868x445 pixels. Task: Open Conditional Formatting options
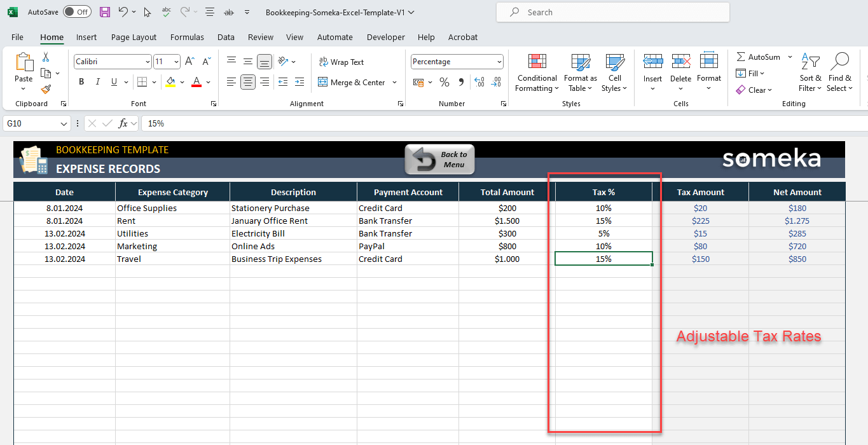pyautogui.click(x=537, y=72)
